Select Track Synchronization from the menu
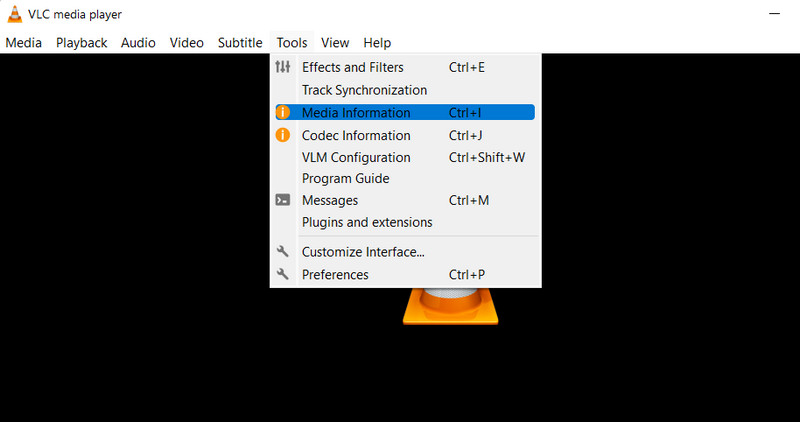 pyautogui.click(x=364, y=90)
